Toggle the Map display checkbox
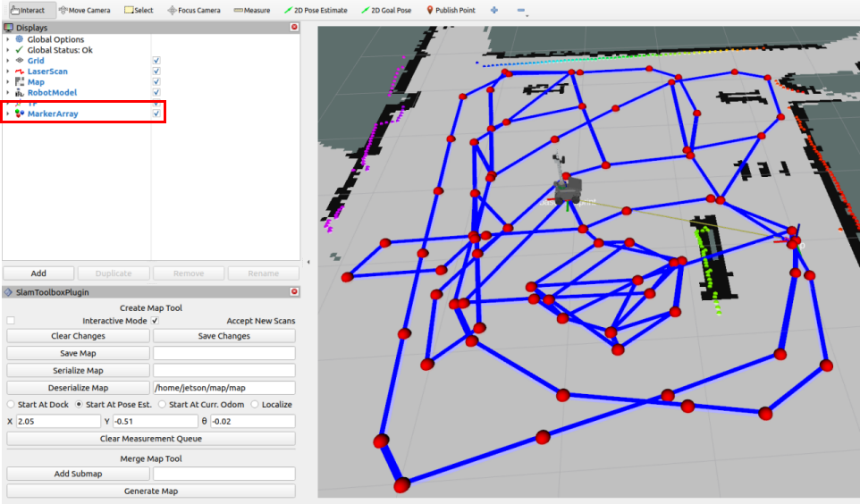 click(x=156, y=81)
